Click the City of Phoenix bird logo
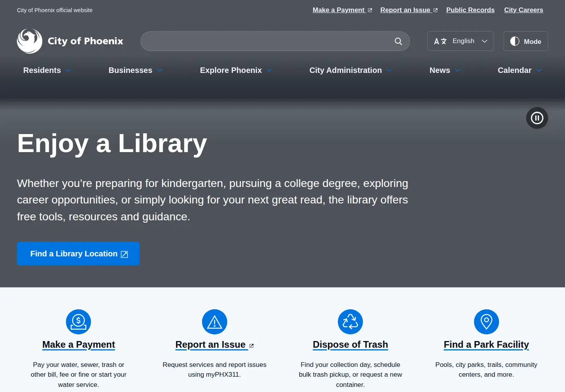 [30, 41]
